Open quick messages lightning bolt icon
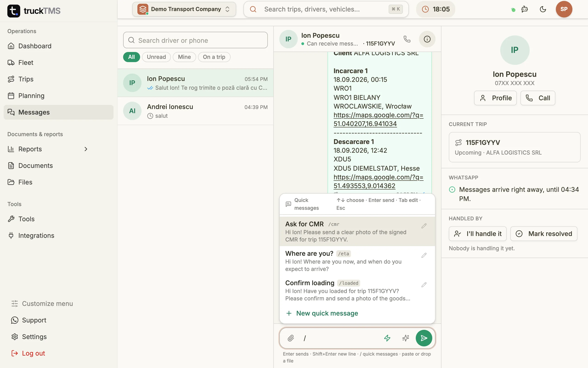The height and width of the screenshot is (368, 588). pos(387,338)
